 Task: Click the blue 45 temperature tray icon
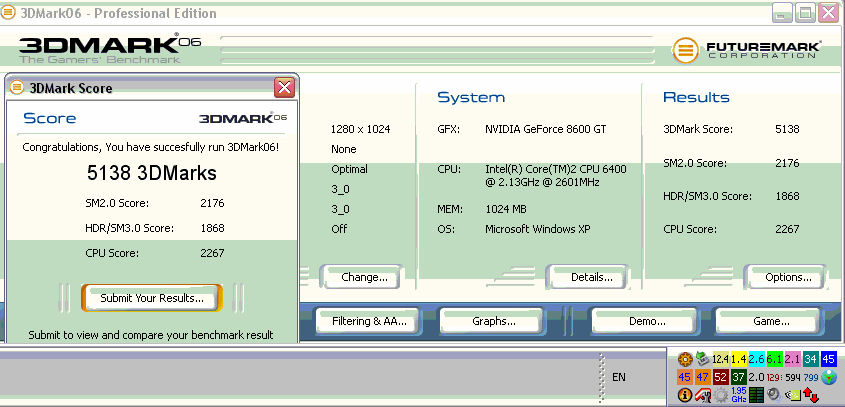coord(828,359)
